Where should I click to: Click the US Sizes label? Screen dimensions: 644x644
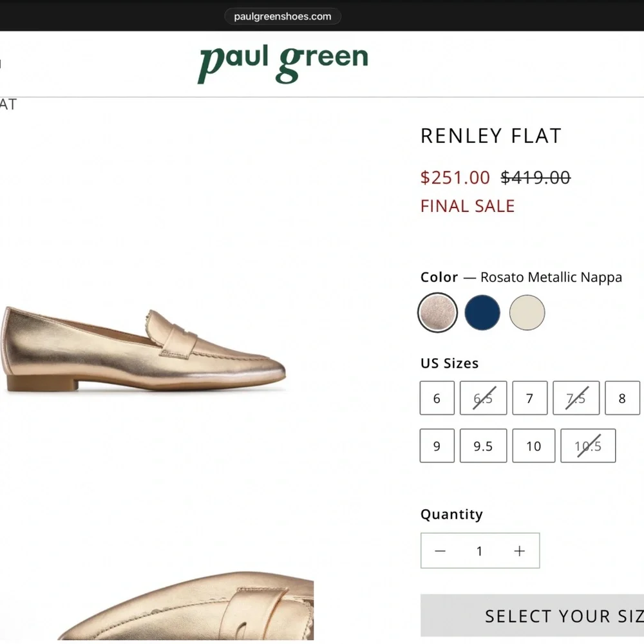pyautogui.click(x=450, y=363)
